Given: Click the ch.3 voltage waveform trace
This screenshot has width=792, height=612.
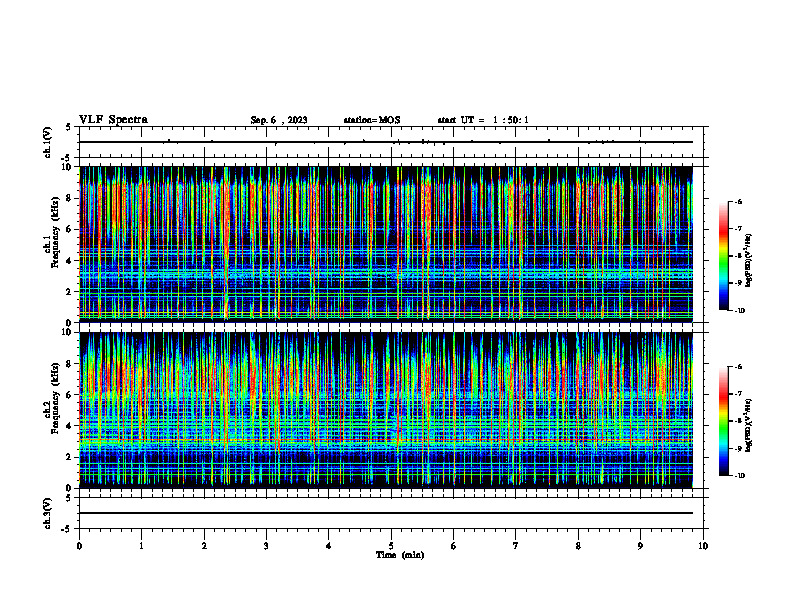Looking at the screenshot, I should (x=386, y=513).
